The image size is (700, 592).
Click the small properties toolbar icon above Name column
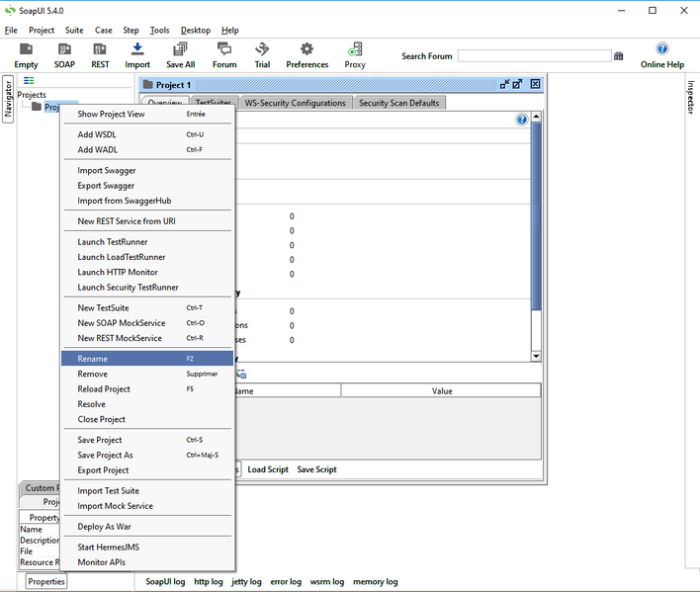[x=241, y=375]
